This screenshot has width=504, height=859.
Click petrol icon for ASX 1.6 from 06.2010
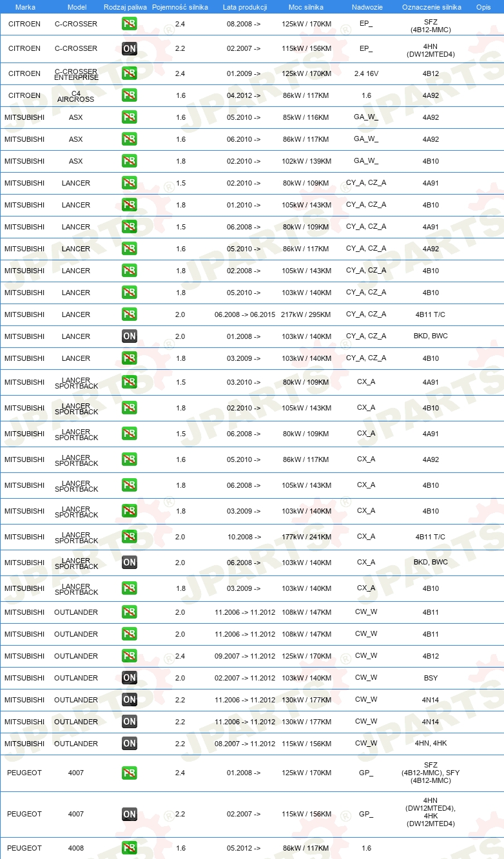(x=130, y=139)
